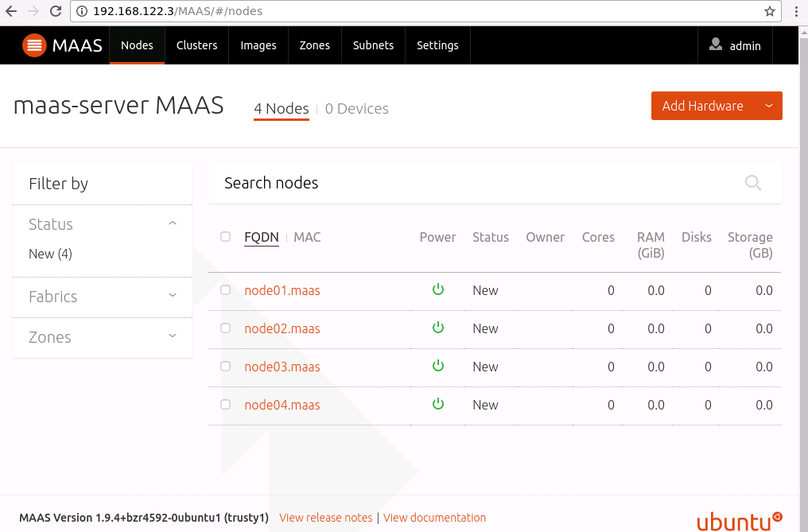
Task: Check the node04.maas checkbox
Action: point(225,404)
